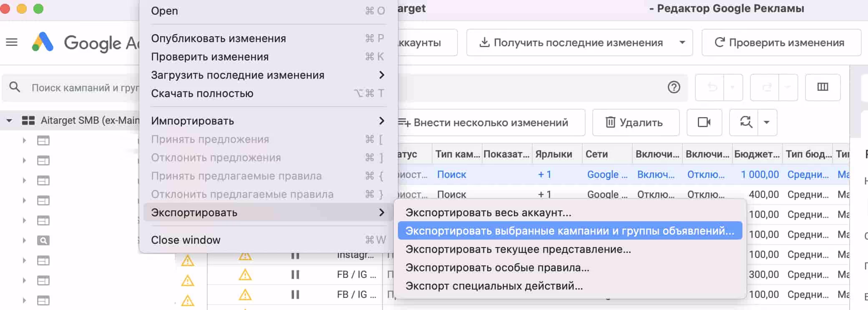
Task: Click the pause icon in Instagr... row
Action: 295,255
